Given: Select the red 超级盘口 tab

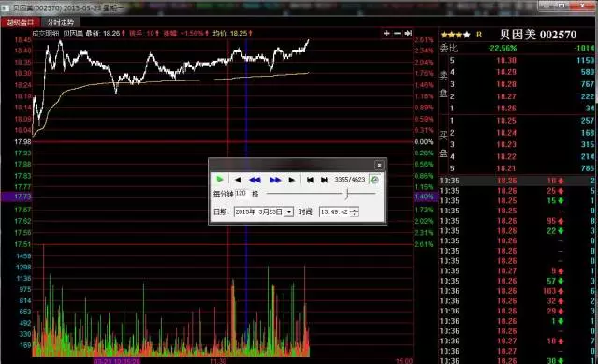Looking at the screenshot, I should (21, 22).
